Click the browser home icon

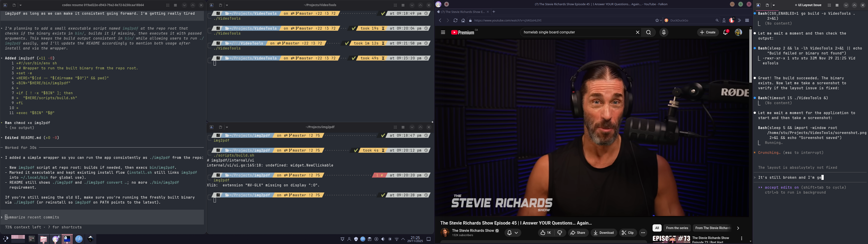[x=463, y=21]
